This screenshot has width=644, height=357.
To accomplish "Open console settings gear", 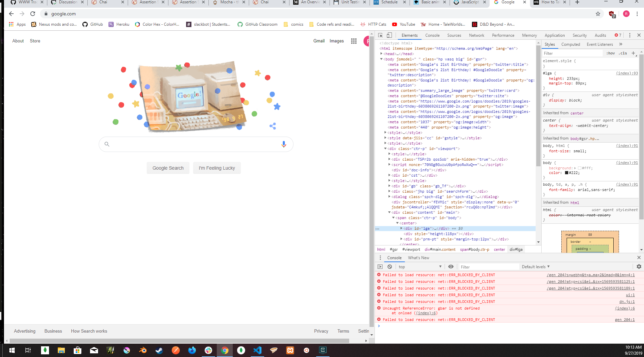I will 639,267.
